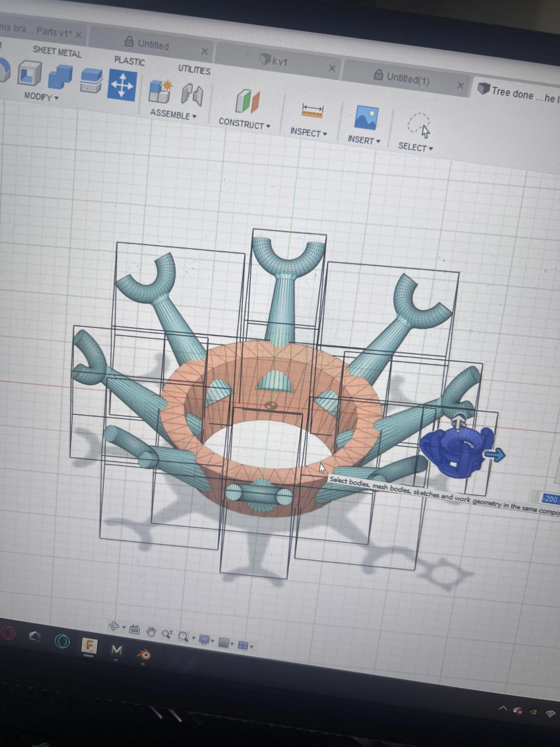Click the -200 distance input field
Screen dimensions: 560x747
coord(550,499)
